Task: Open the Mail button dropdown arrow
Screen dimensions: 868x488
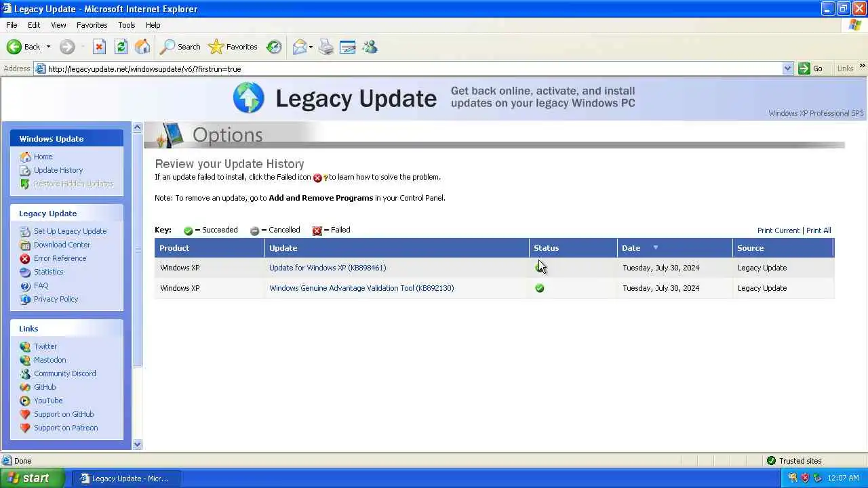Action: (311, 47)
